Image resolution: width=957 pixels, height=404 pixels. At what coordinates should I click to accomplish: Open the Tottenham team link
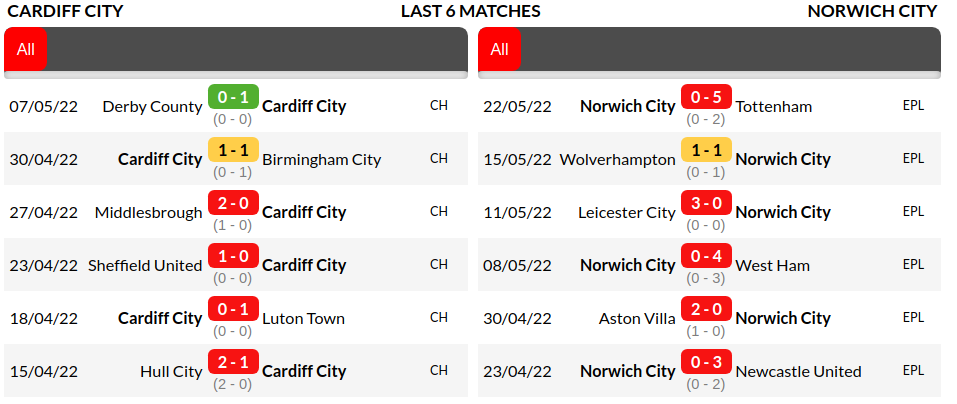click(x=773, y=106)
